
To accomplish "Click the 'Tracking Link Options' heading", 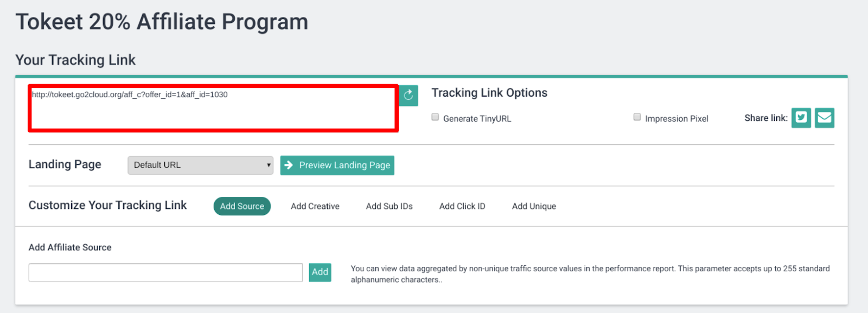I will pos(489,93).
